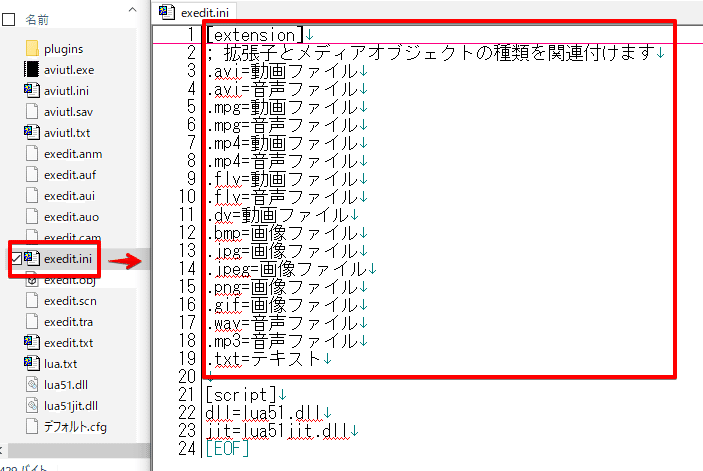703x471 pixels.
Task: Click the lua.txt file icon
Action: [x=31, y=363]
